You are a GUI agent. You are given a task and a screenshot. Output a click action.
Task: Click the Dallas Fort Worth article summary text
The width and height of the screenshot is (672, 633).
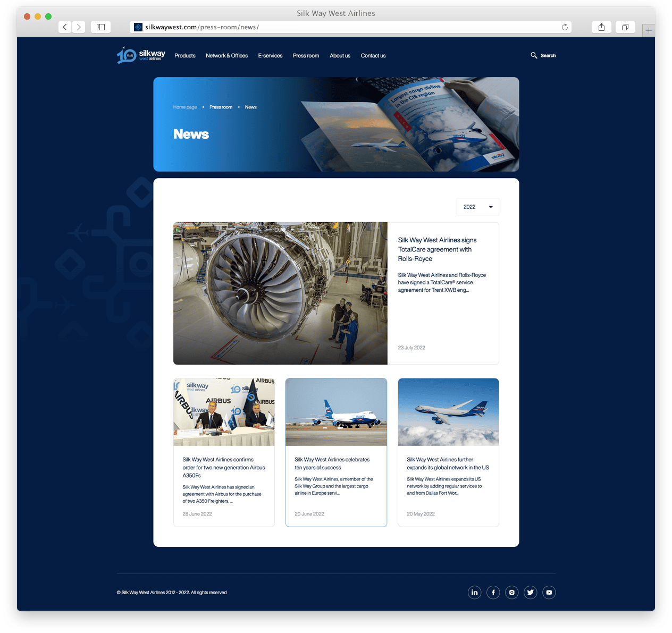[x=444, y=486]
